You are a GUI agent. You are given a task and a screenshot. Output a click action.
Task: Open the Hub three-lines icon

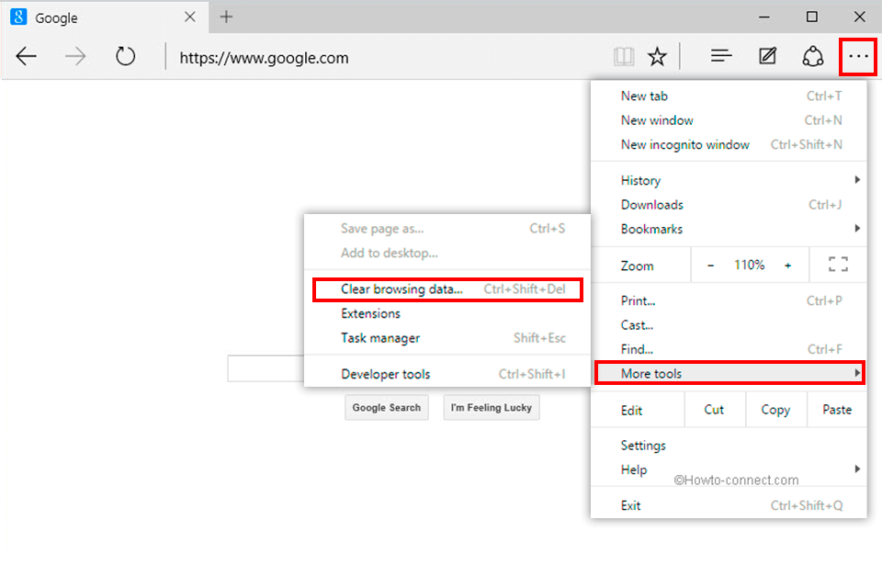721,56
